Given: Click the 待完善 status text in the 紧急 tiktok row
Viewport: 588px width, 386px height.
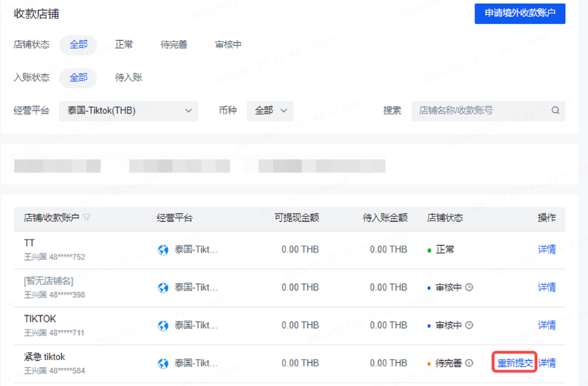Looking at the screenshot, I should tap(448, 363).
